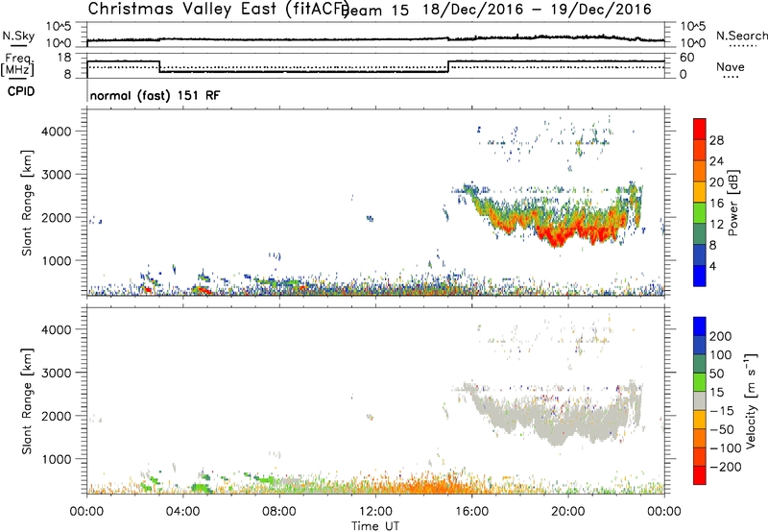This screenshot has width=768, height=532.
Task: Click the "12:00" time axis tick label
Action: [375, 512]
